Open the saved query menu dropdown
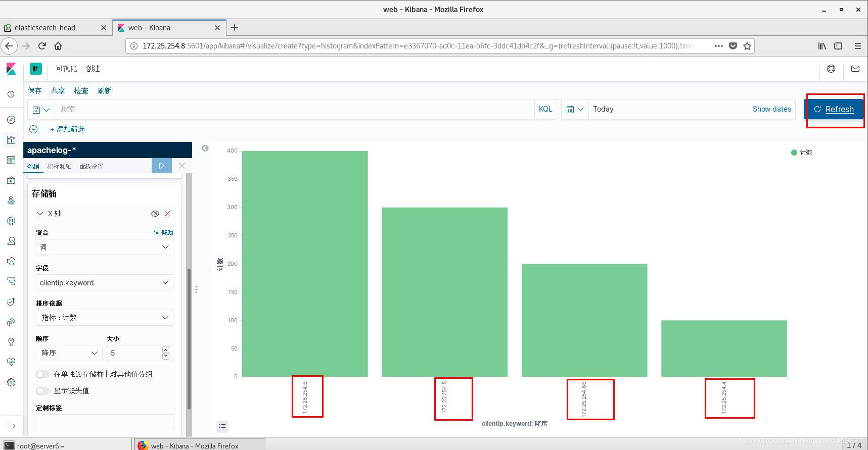The width and height of the screenshot is (868, 450). (x=41, y=109)
